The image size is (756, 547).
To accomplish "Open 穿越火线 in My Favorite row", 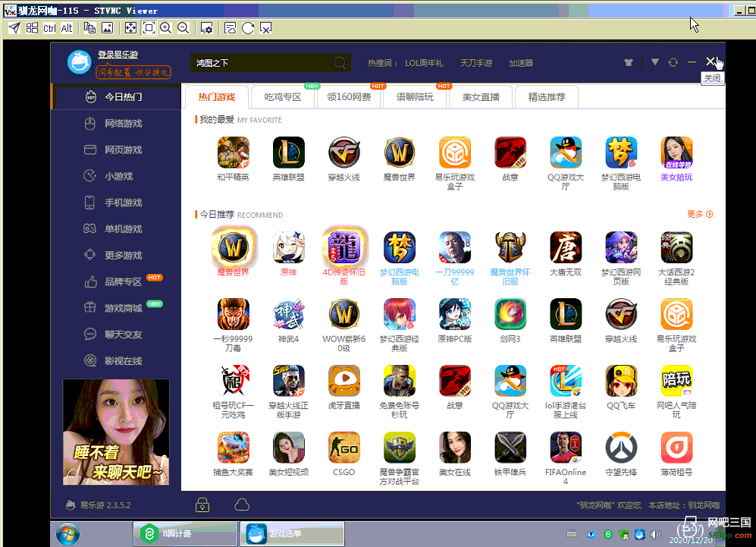I will [x=343, y=152].
